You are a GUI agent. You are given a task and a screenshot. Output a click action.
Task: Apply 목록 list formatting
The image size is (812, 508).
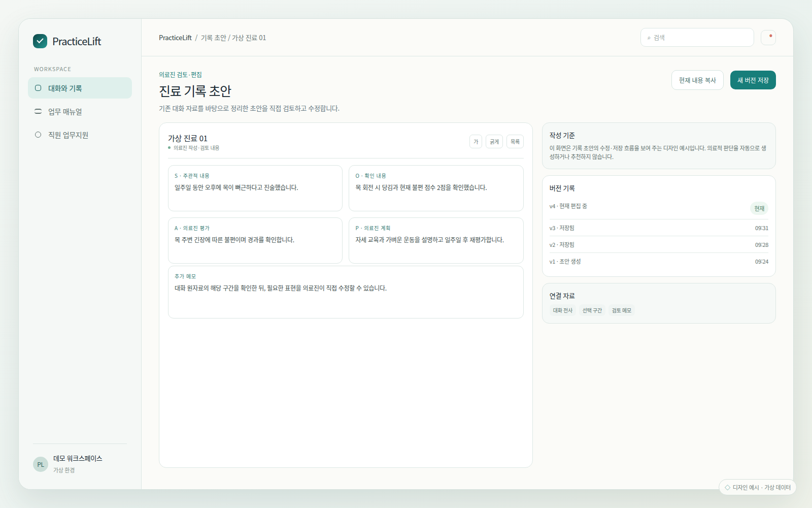(515, 142)
